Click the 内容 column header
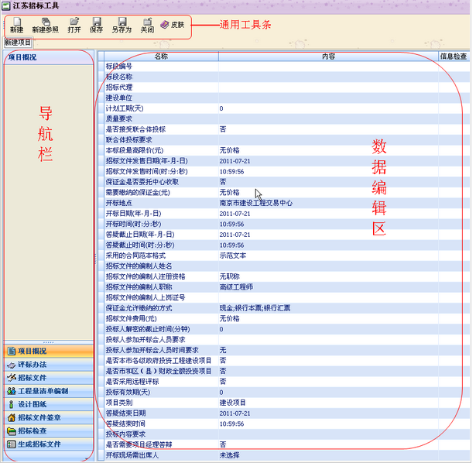 (328, 57)
